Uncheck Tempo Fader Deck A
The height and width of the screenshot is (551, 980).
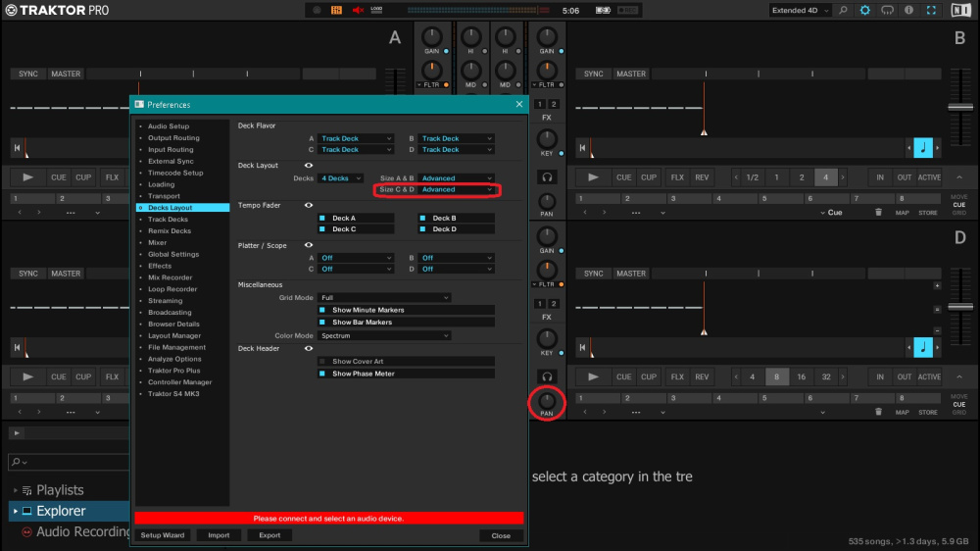[321, 219]
